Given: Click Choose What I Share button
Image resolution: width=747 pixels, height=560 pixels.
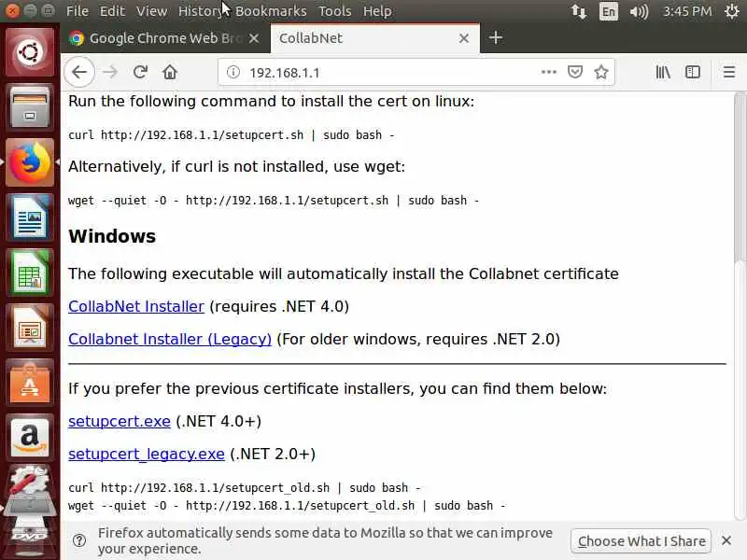Looking at the screenshot, I should [x=641, y=541].
